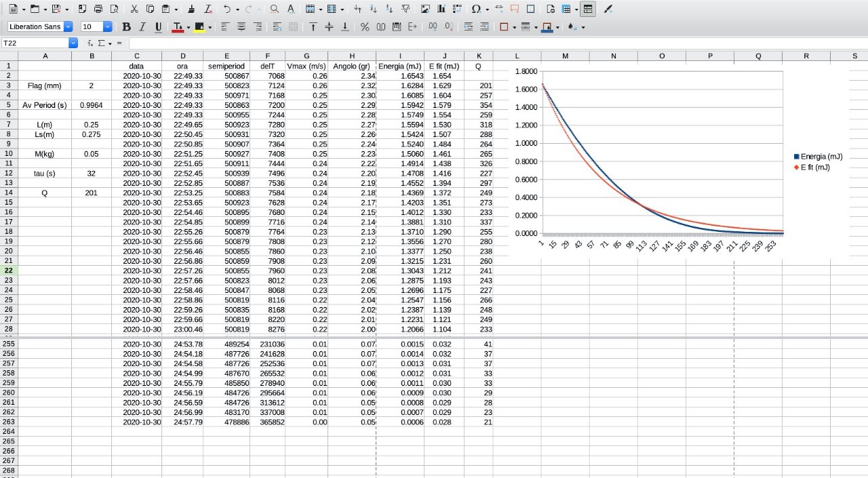Toggle Wrap Text
The height and width of the screenshot is (478, 868).
click(277, 27)
